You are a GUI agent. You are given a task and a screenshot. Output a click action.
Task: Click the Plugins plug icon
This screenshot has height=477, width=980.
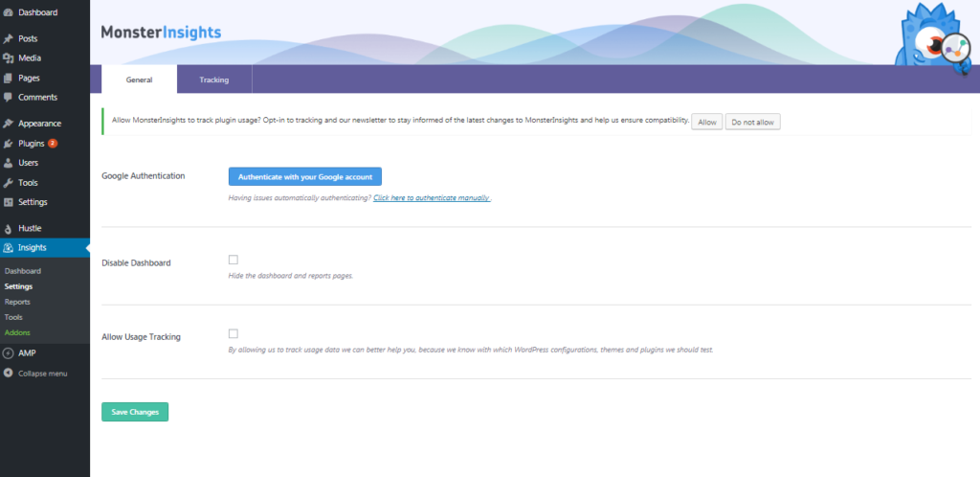click(x=8, y=143)
